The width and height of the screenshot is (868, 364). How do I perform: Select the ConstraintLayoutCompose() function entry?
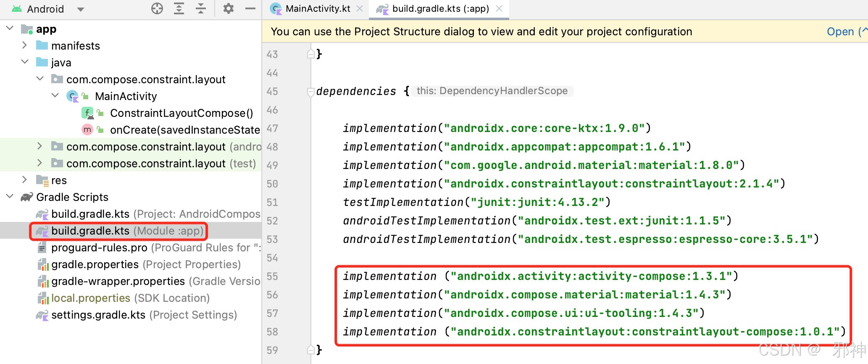181,113
